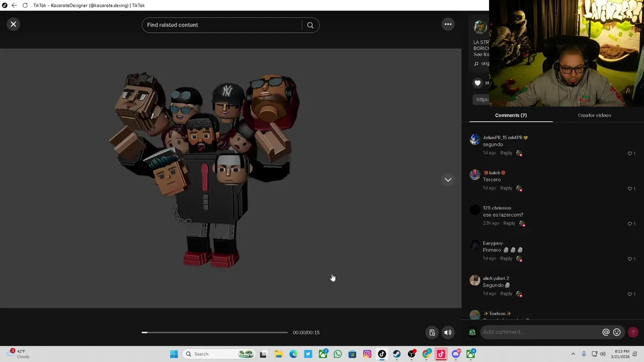Like the 'ese es lazercom?' comment
644x362 pixels.
click(x=629, y=224)
